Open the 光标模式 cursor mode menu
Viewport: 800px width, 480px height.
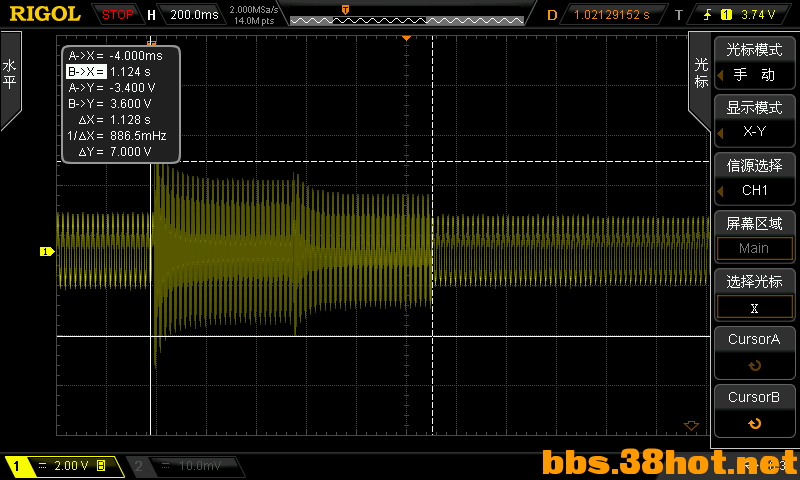(754, 63)
